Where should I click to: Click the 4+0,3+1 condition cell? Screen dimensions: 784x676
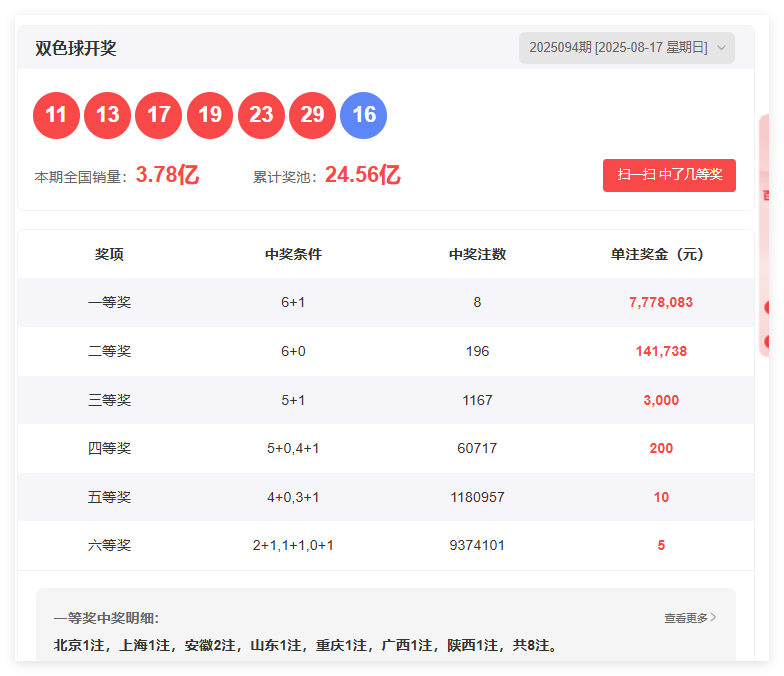point(293,497)
